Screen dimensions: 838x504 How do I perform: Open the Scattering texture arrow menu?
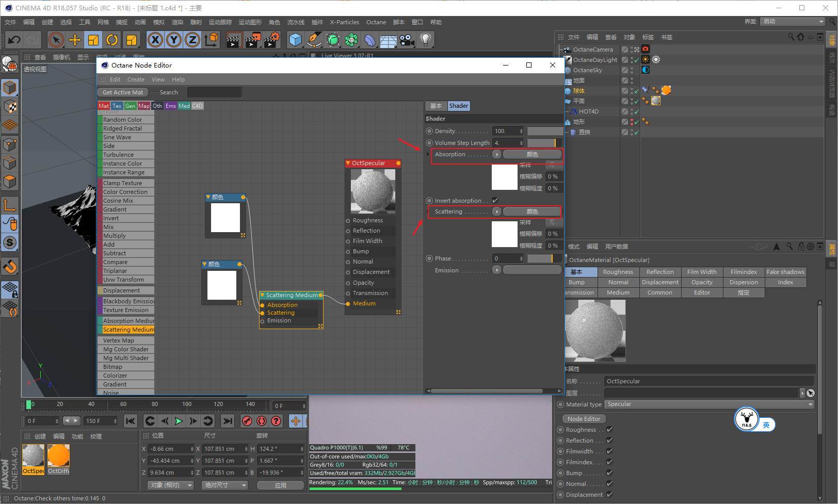(496, 212)
